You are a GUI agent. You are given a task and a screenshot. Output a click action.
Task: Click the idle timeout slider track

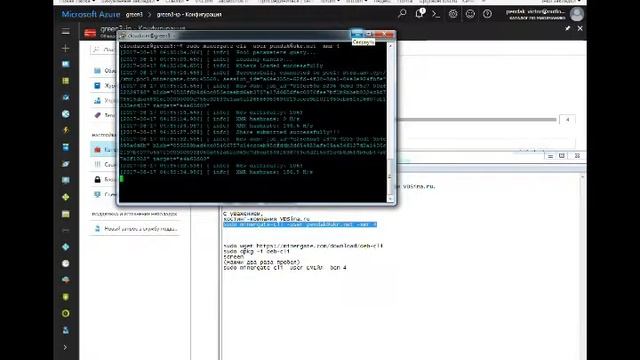click(x=478, y=120)
